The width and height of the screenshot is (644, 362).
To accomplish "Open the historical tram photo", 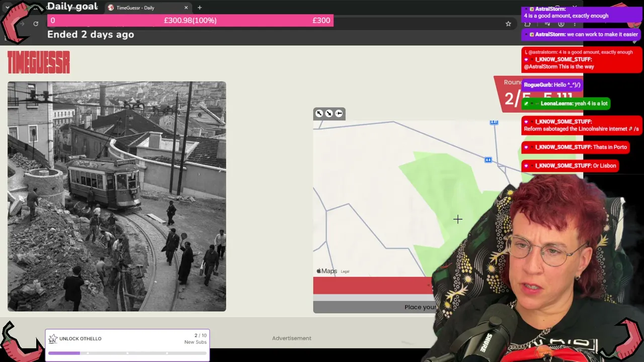I will pyautogui.click(x=117, y=196).
